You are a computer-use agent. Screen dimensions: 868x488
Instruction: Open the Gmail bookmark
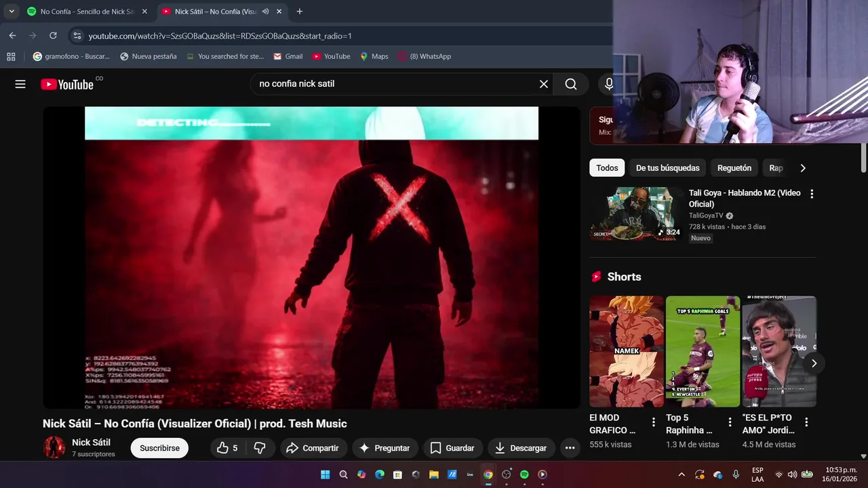288,56
